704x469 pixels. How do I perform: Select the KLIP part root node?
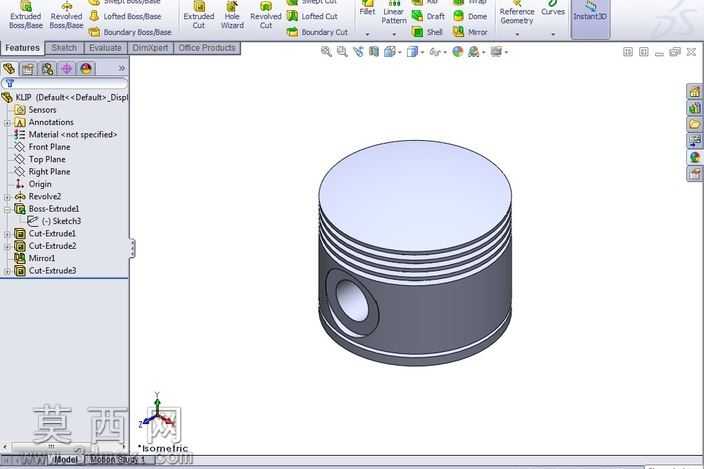[65, 97]
